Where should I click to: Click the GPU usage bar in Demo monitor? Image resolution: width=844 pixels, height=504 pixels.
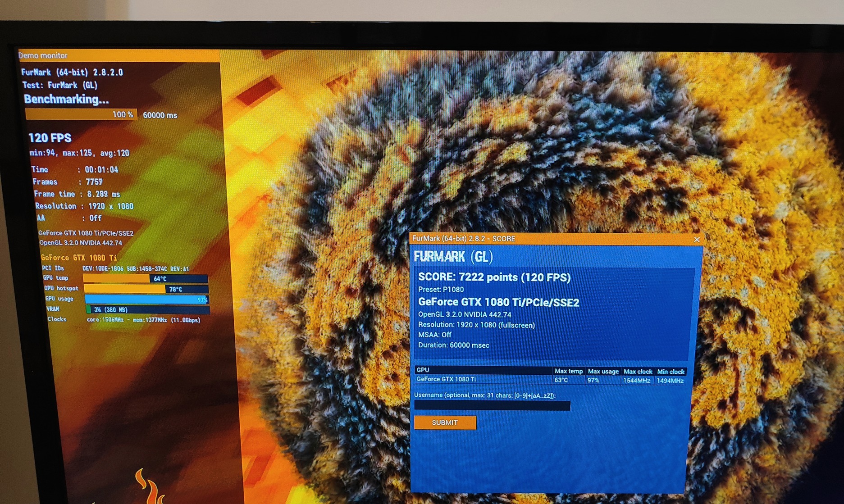coord(147,300)
